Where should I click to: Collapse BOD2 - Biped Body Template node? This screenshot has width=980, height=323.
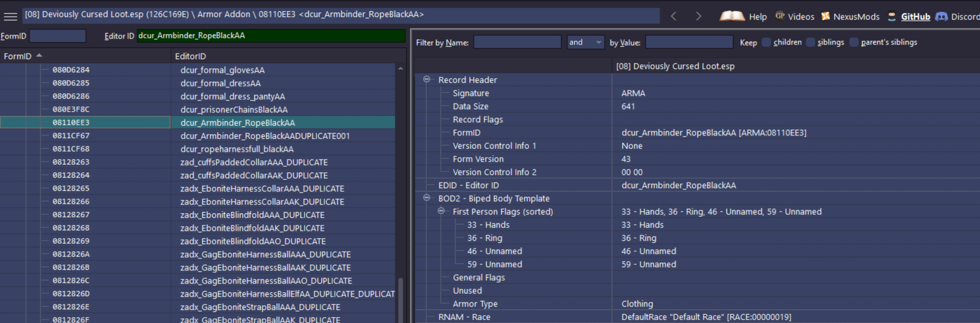pyautogui.click(x=427, y=198)
